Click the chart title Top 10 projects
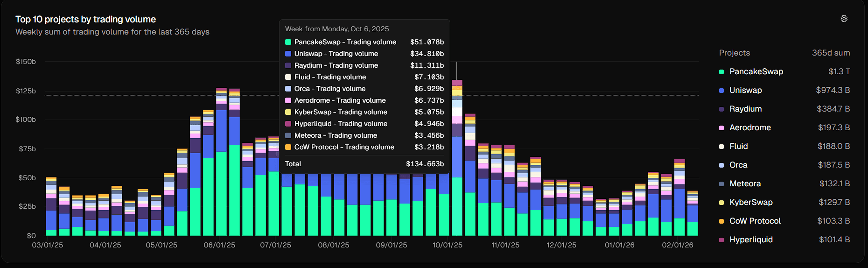The height and width of the screenshot is (268, 868). (86, 19)
